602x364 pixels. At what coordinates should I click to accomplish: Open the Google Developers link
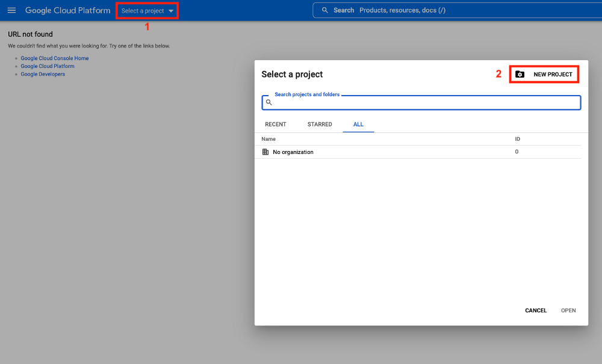43,75
